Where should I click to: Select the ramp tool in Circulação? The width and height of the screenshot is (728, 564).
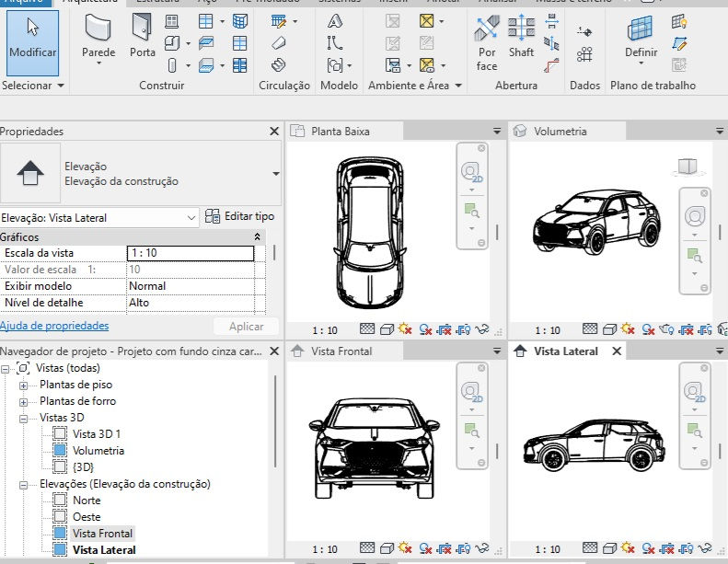[278, 43]
